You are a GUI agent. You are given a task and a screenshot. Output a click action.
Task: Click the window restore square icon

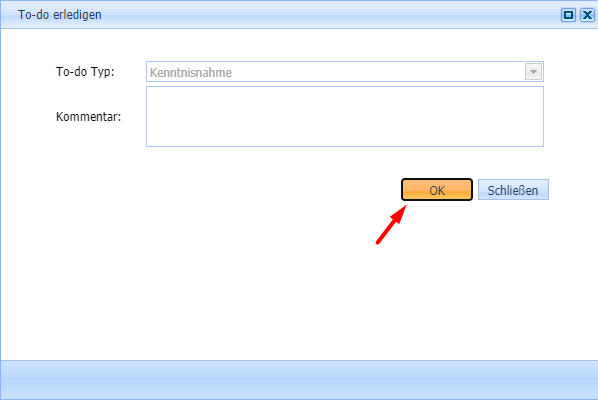click(x=568, y=15)
